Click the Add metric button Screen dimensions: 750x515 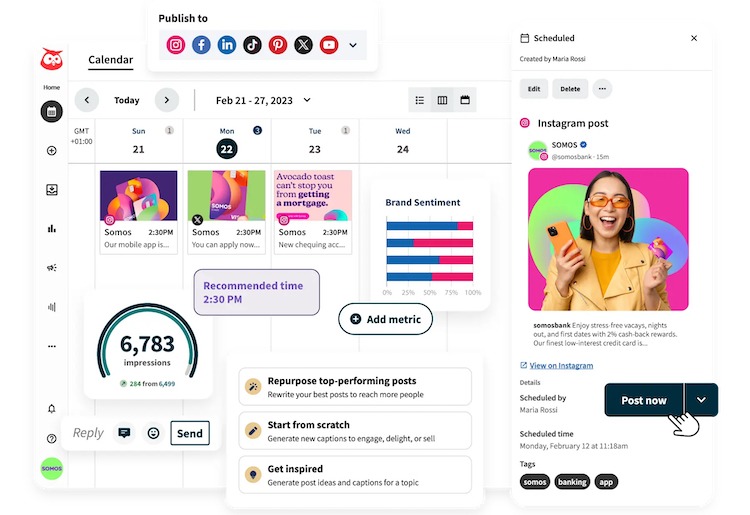(x=385, y=319)
